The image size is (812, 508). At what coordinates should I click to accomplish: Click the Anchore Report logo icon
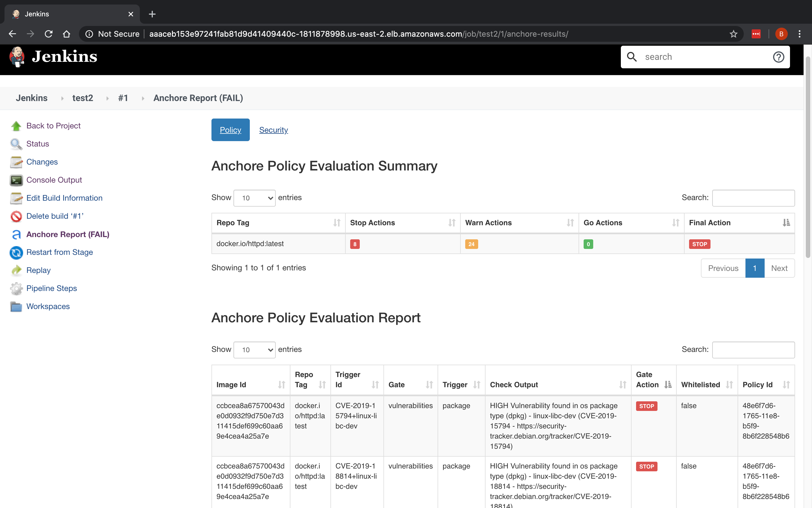pos(16,235)
